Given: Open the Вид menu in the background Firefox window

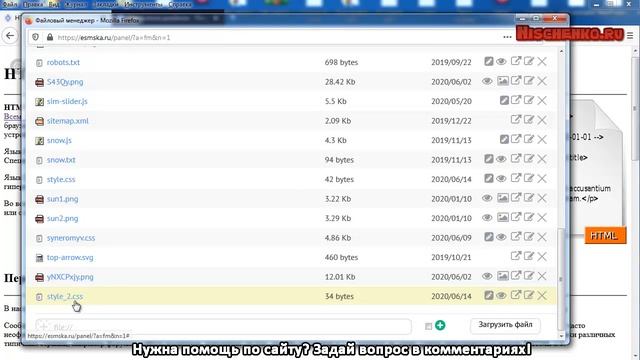Looking at the screenshot, I should 54,4.
